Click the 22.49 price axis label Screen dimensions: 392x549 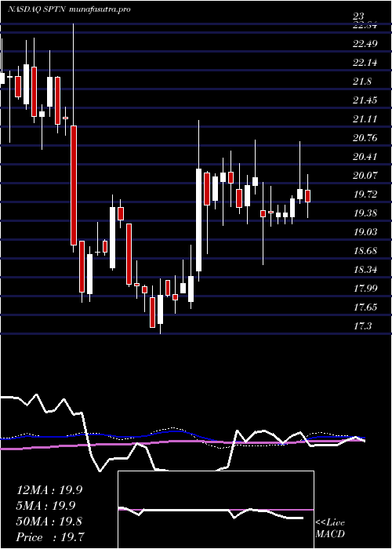pyautogui.click(x=365, y=44)
